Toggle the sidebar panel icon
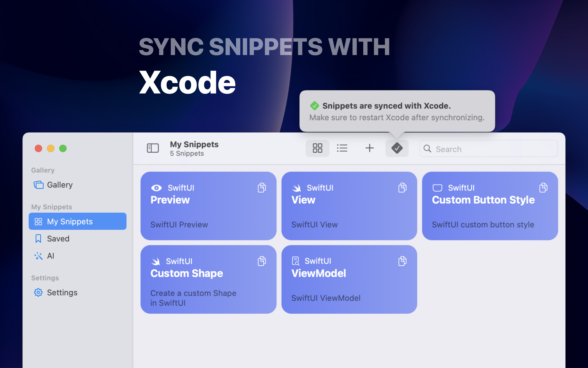The image size is (588, 368). (153, 148)
